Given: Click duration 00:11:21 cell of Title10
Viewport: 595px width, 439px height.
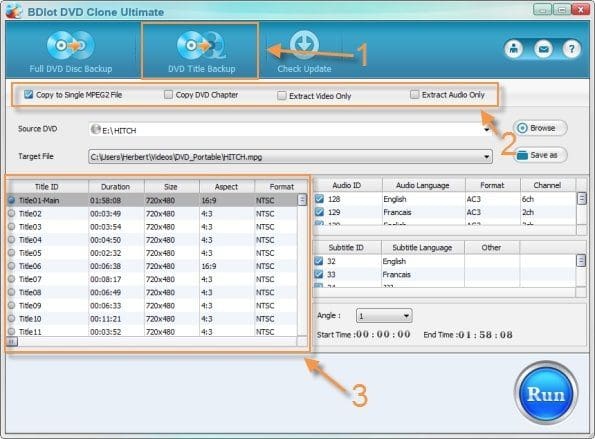Looking at the screenshot, I should point(105,319).
